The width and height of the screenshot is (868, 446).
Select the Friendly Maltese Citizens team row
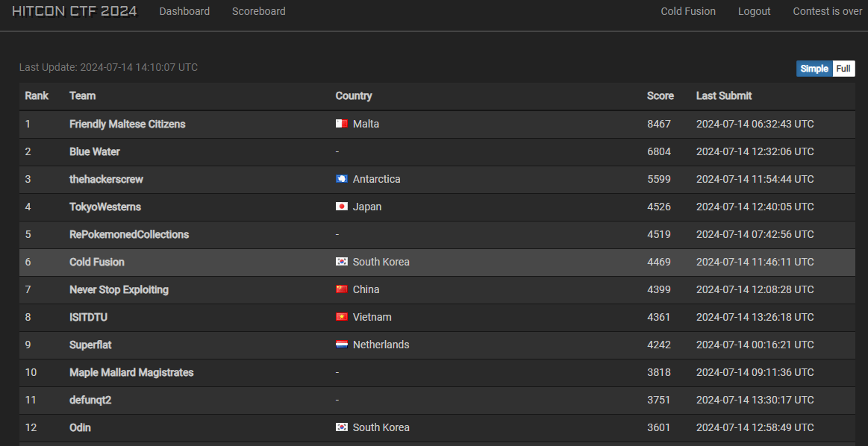click(437, 125)
